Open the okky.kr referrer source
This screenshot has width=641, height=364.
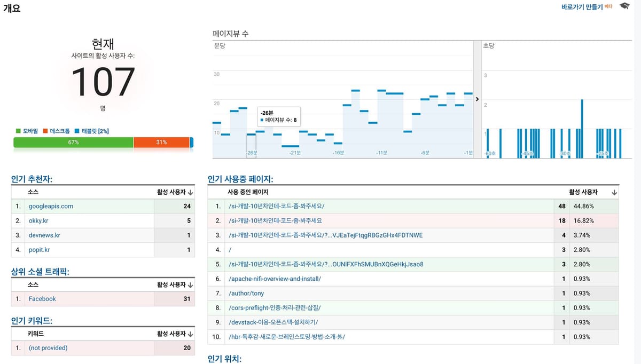[38, 220]
